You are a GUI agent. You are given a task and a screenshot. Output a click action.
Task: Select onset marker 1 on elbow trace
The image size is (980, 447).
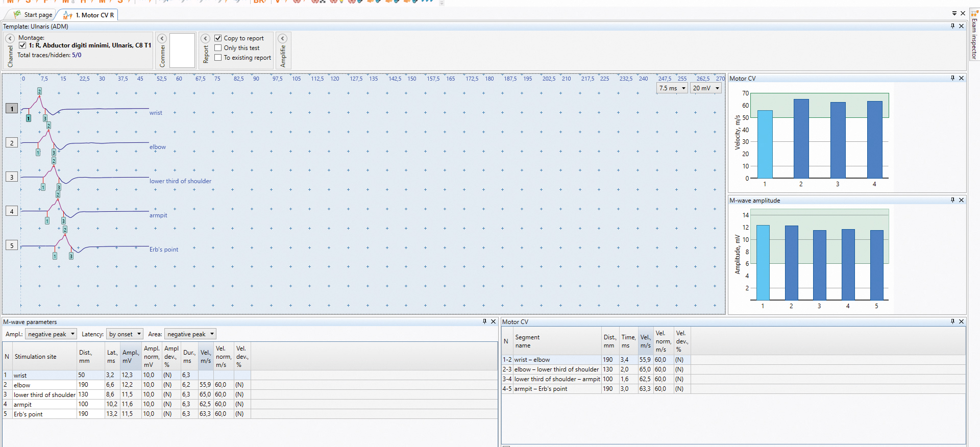click(38, 153)
